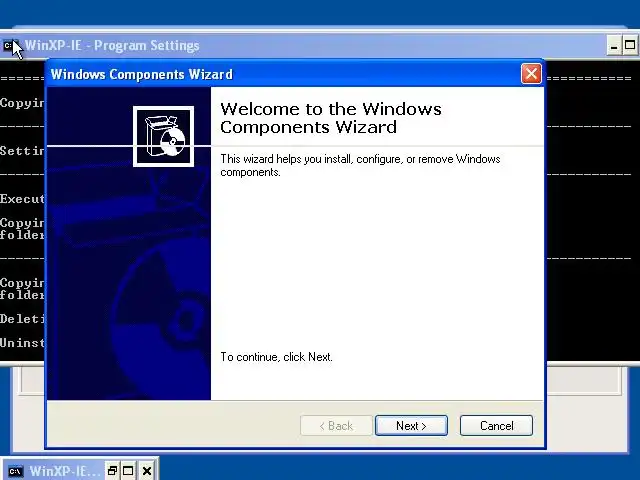Click the 'To continue, click Next.' text

click(x=276, y=357)
